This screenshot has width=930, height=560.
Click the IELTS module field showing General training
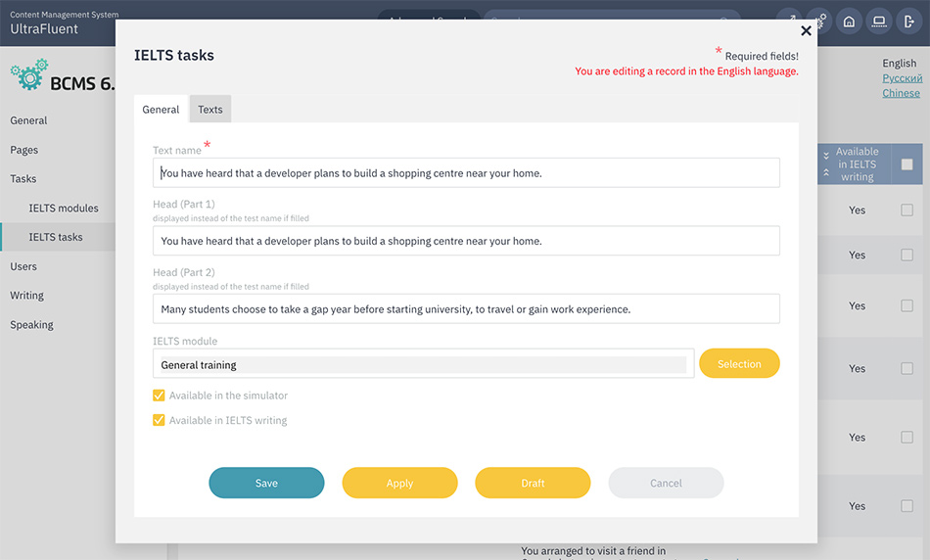(x=424, y=363)
